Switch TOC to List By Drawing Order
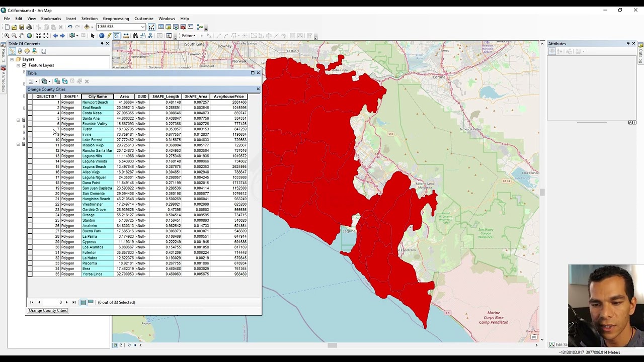Screen dimensions: 644x362 click(13, 51)
